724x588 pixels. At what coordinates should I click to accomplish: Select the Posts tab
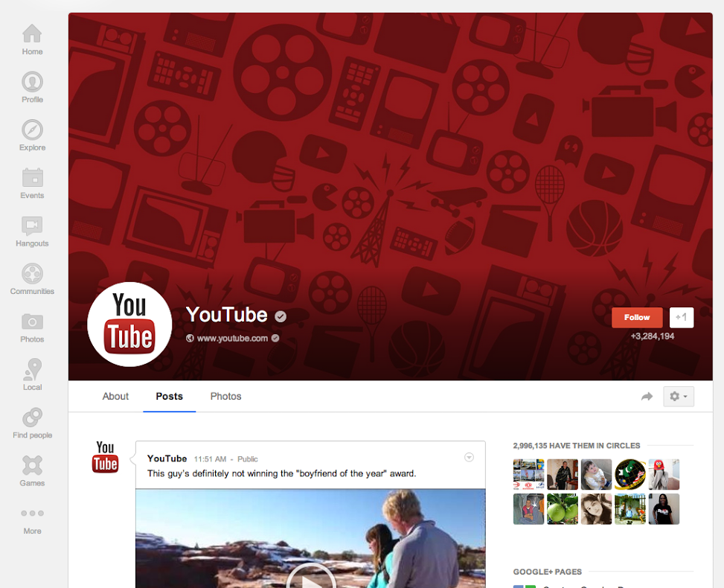click(169, 396)
